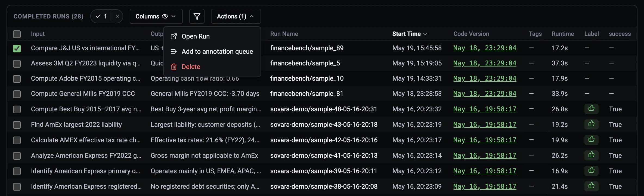Viewport: 644px width, 196px height.
Task: Open code version link for sample-42-05-16-20:16
Action: (x=485, y=140)
